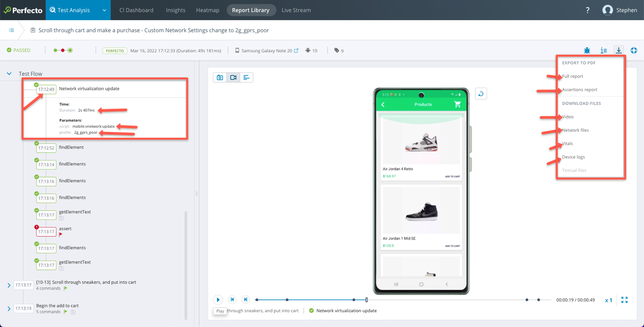
Task: Open the Insights tab
Action: coord(175,10)
